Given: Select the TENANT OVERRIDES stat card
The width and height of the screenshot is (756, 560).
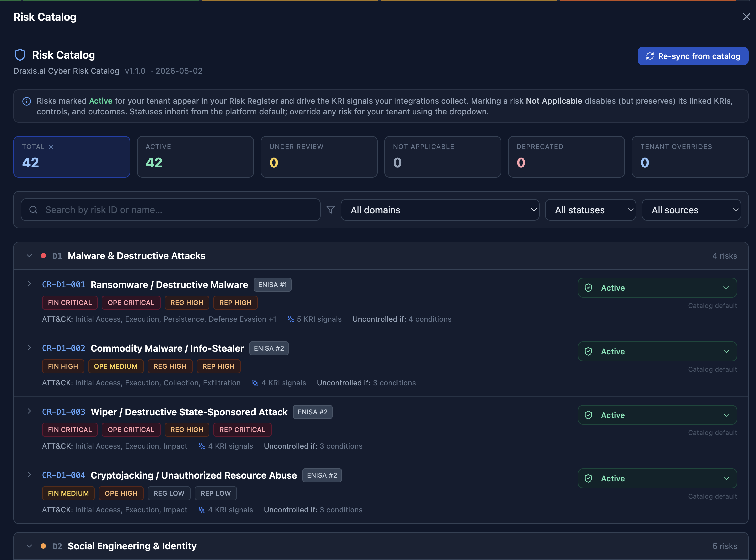Looking at the screenshot, I should (690, 156).
